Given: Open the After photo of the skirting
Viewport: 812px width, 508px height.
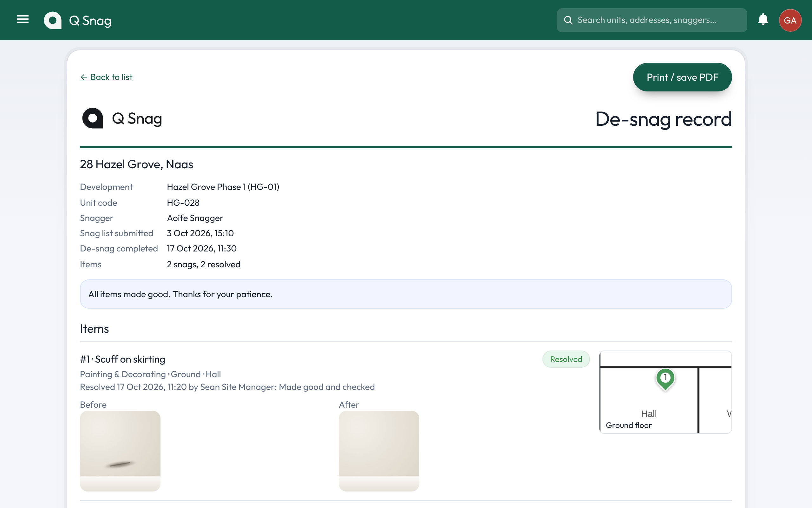Looking at the screenshot, I should [x=379, y=451].
